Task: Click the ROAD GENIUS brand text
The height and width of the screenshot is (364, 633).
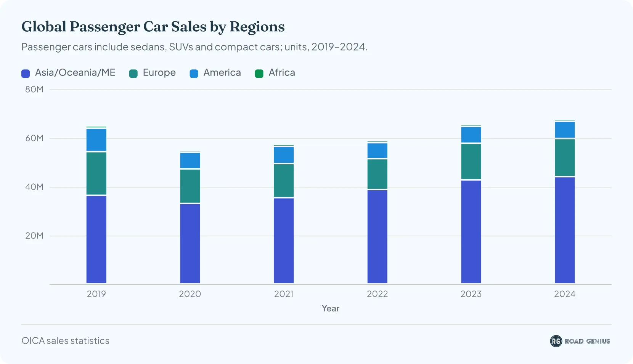Action: point(587,341)
